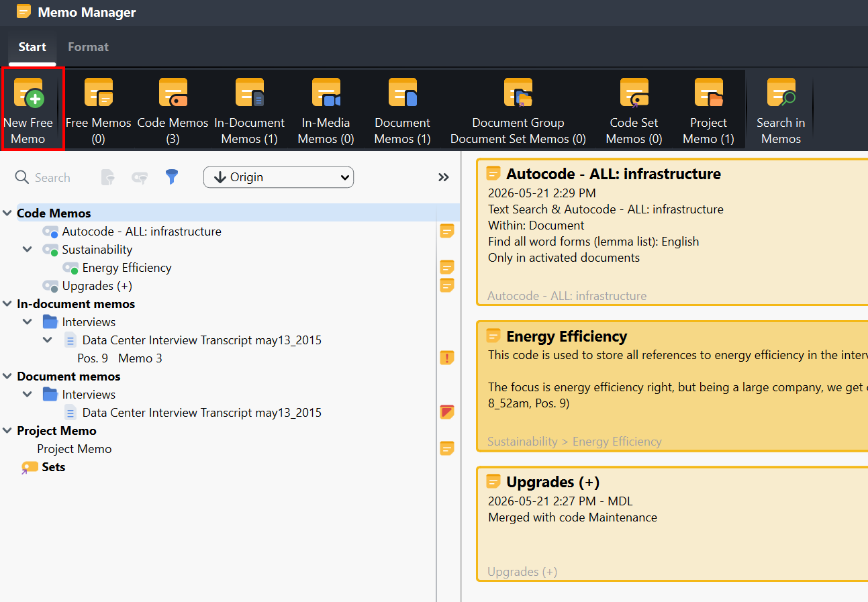Select Energy Efficiency in the memo tree
Viewport: 868px width, 602px height.
[127, 267]
